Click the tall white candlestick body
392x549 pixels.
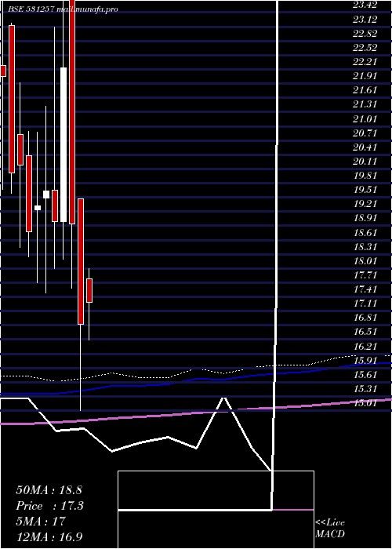64,144
